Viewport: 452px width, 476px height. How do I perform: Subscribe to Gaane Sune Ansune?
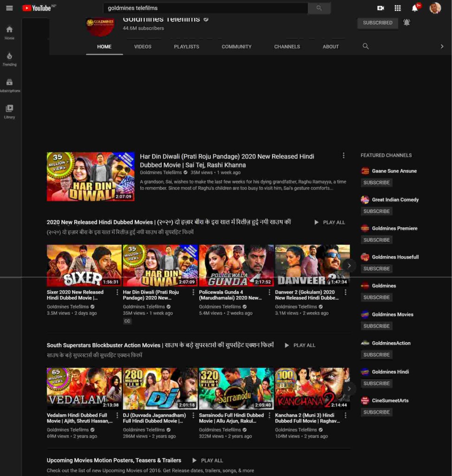click(x=376, y=182)
